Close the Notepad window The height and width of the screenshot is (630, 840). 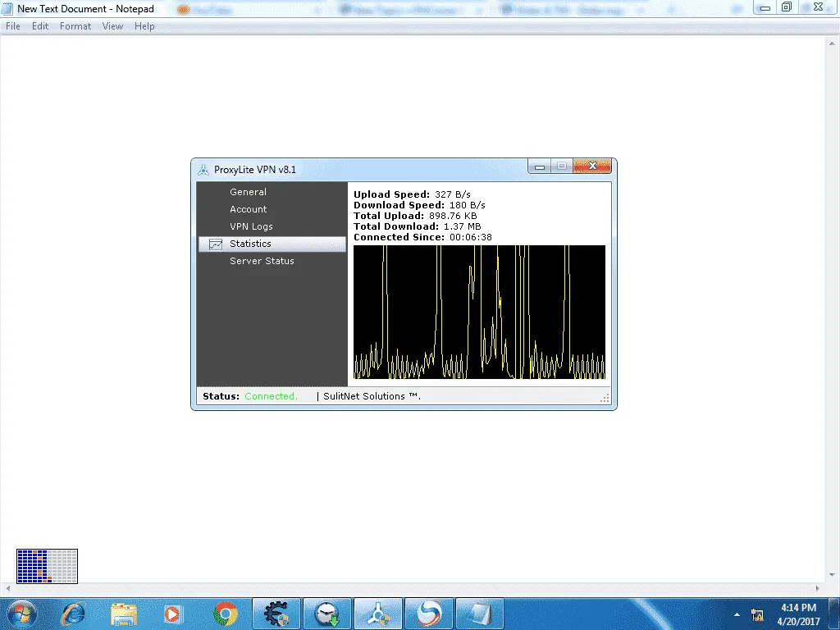point(818,7)
